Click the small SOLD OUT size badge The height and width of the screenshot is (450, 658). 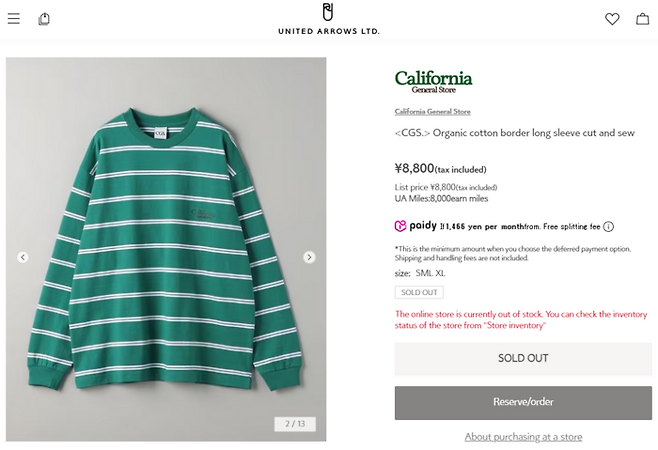[x=419, y=292]
